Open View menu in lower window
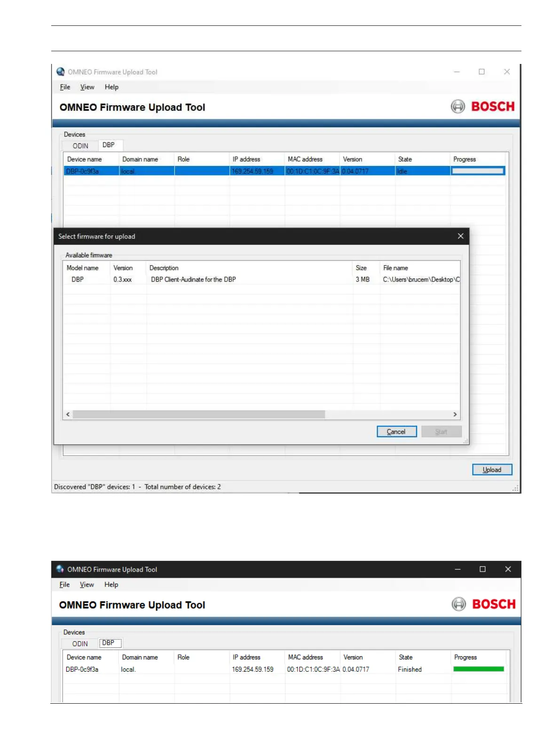The height and width of the screenshot is (746, 560). 87,584
